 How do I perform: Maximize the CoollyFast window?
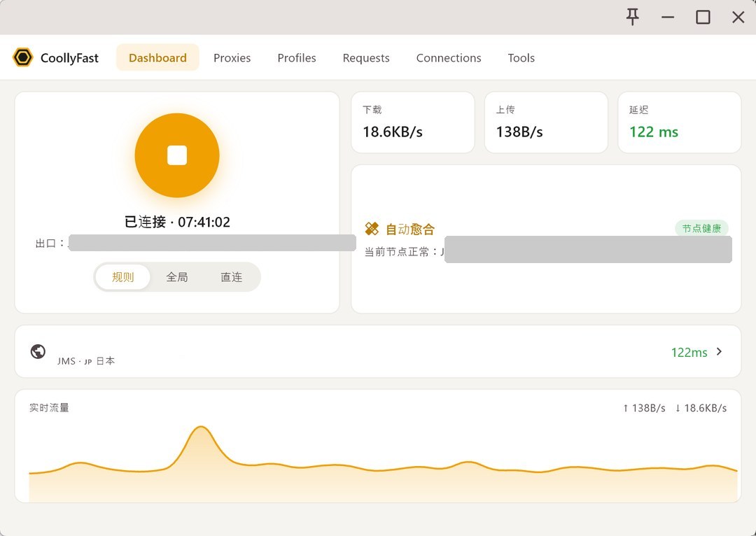pyautogui.click(x=703, y=17)
